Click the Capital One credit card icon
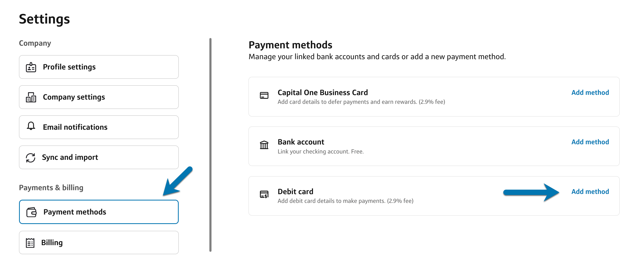 (x=264, y=95)
